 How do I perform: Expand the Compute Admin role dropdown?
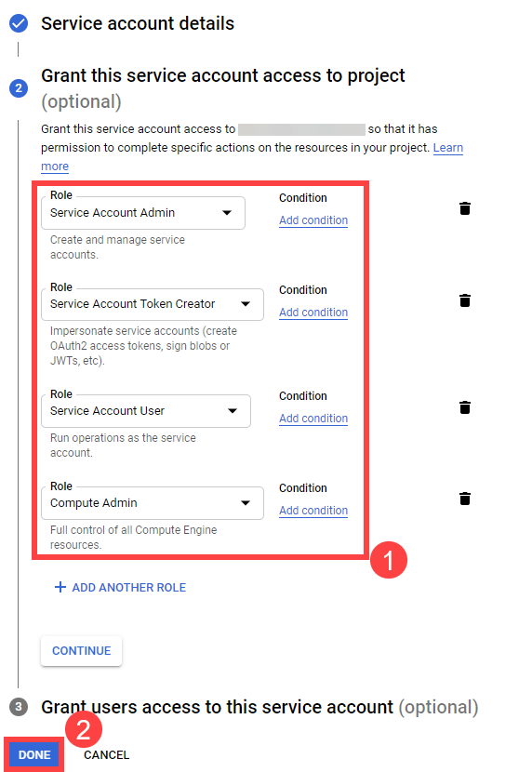click(153, 503)
